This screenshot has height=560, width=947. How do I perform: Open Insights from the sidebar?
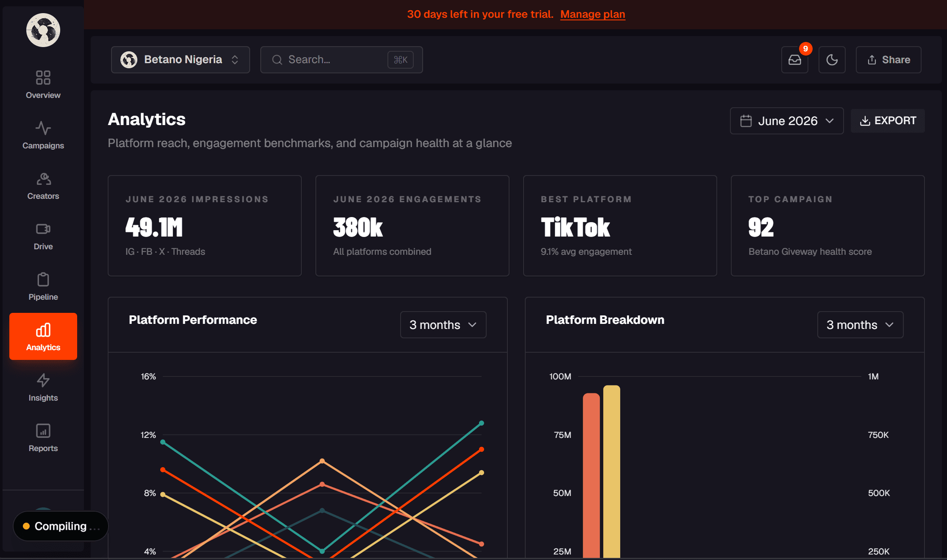coord(43,387)
